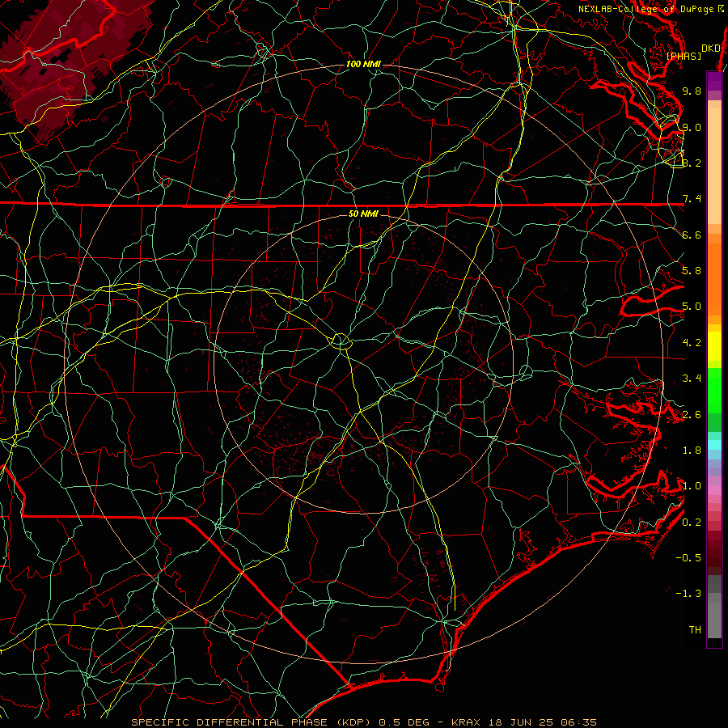728x728 pixels.
Task: Click the 8.2 value on the color scale
Action: [692, 163]
